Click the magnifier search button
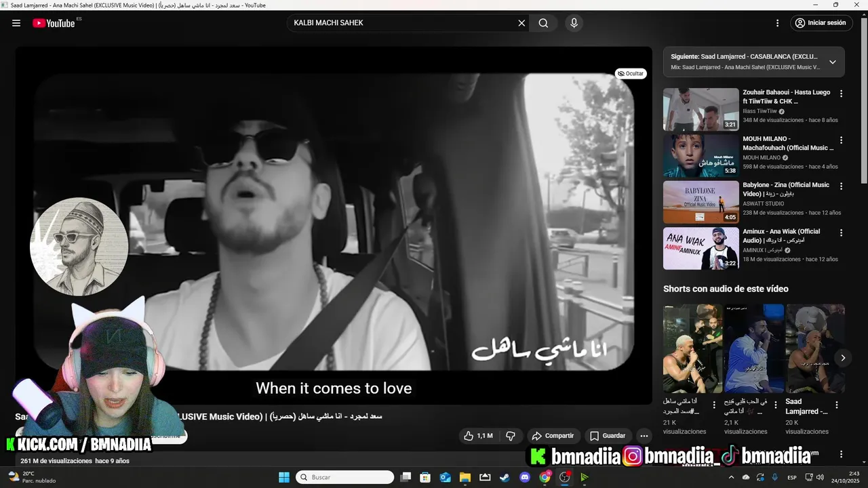The image size is (868, 488). [543, 23]
